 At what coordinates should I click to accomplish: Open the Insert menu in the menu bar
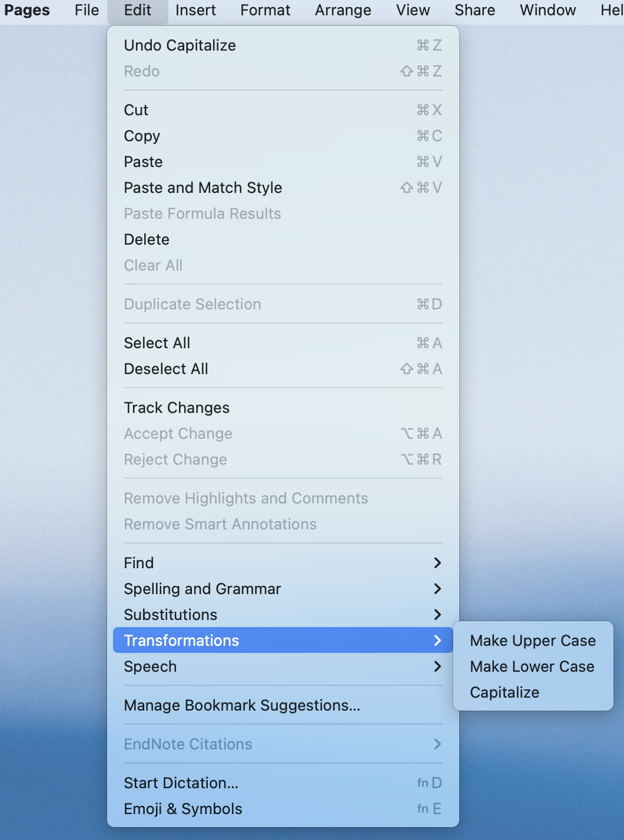point(195,10)
